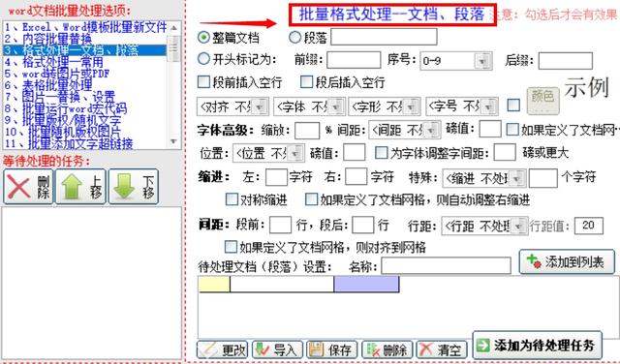Open the 位置 position dropdown
Viewport: 620px width, 364px height.
tap(268, 153)
